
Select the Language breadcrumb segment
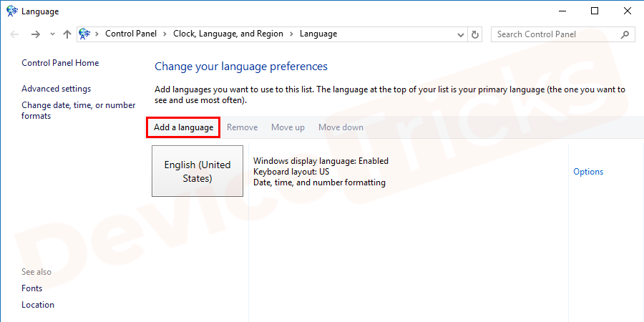pos(318,34)
